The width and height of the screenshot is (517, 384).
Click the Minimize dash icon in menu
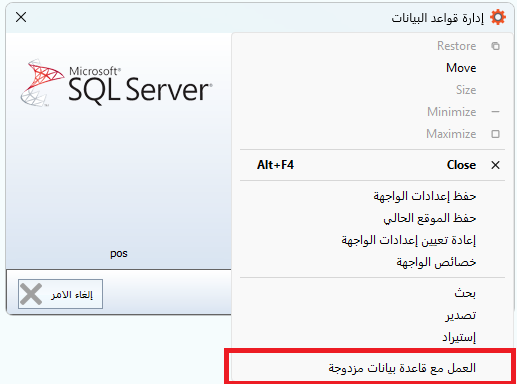496,112
